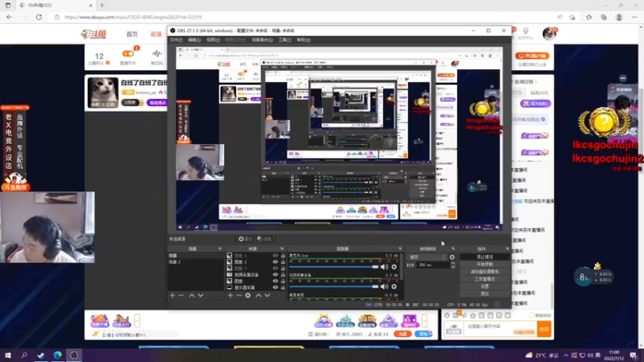Mute the 麦克风/Aux speaker icon

click(x=384, y=267)
